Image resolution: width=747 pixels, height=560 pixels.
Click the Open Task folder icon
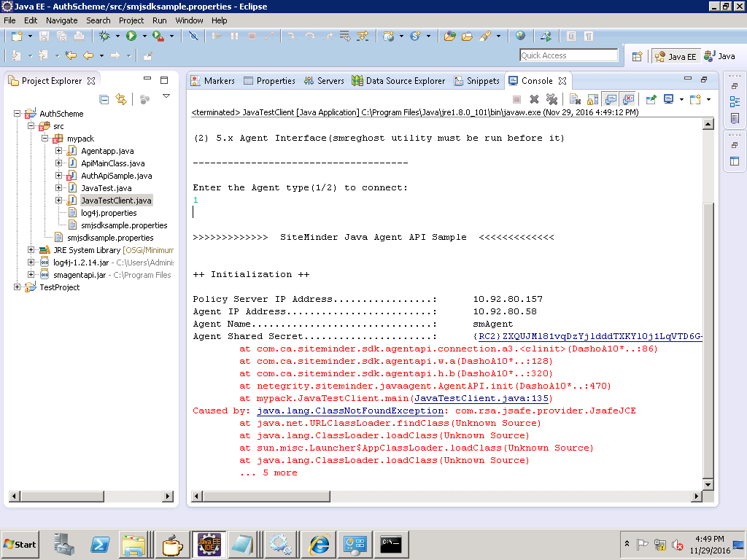click(468, 36)
